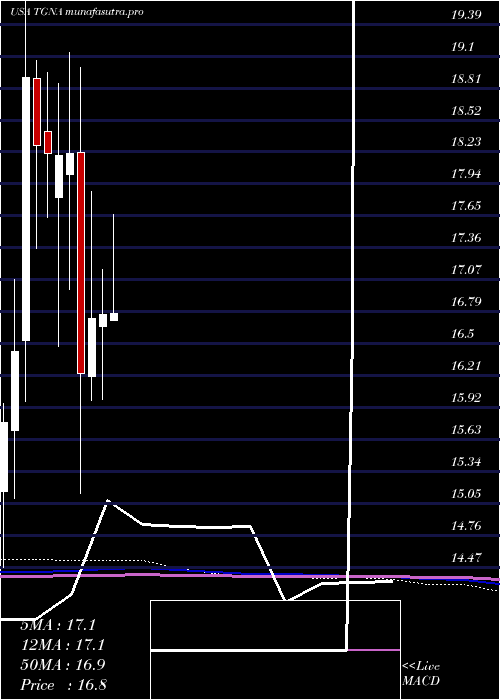Viewport: 500px width, 700px height.
Task: Click the long red candle falling to 16.21
Action: tap(81, 262)
